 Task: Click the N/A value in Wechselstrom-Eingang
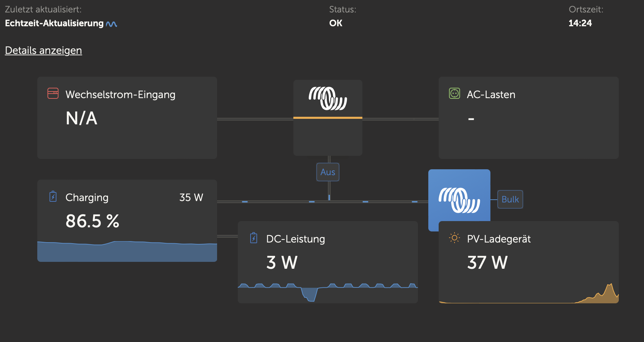(x=81, y=118)
